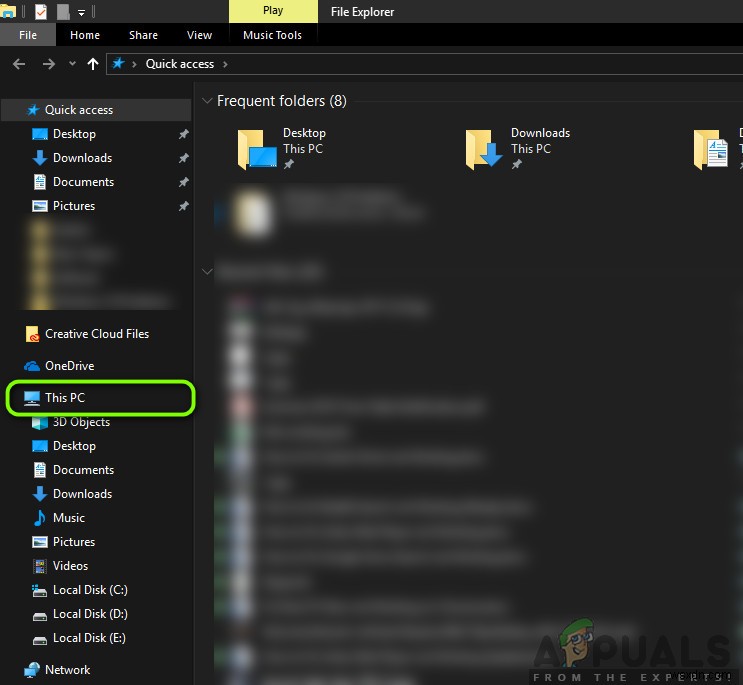Click the Local Disk (D:) drive icon
The image size is (743, 685).
click(x=40, y=616)
